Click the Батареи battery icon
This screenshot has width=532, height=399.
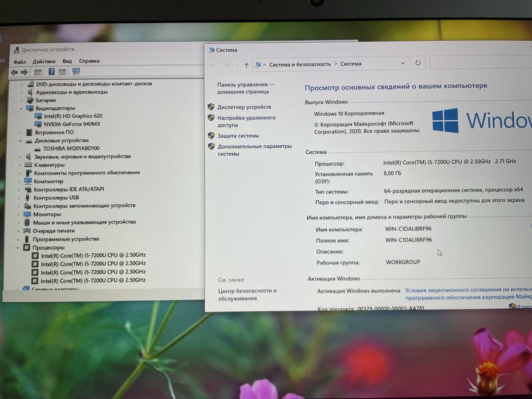(30, 100)
